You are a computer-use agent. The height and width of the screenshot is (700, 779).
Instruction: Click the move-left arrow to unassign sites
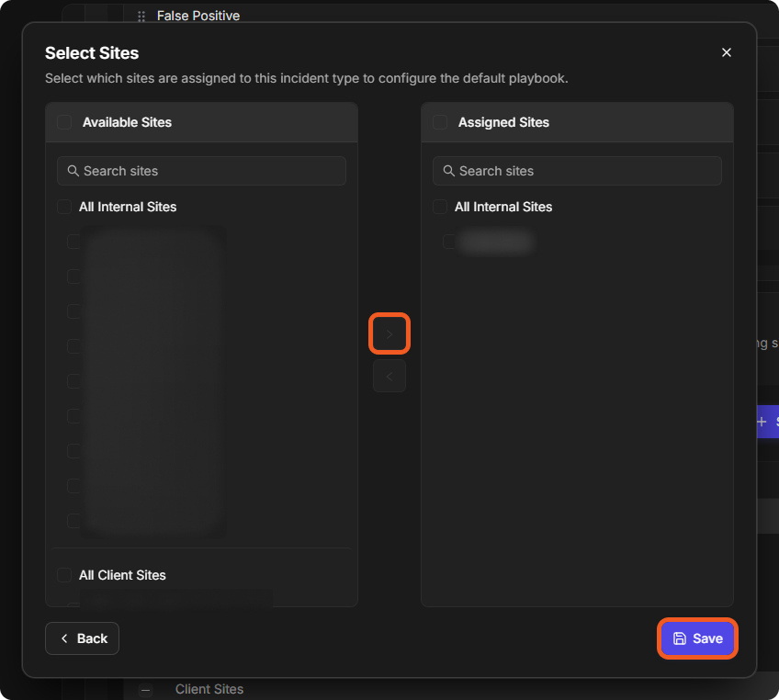[389, 376]
